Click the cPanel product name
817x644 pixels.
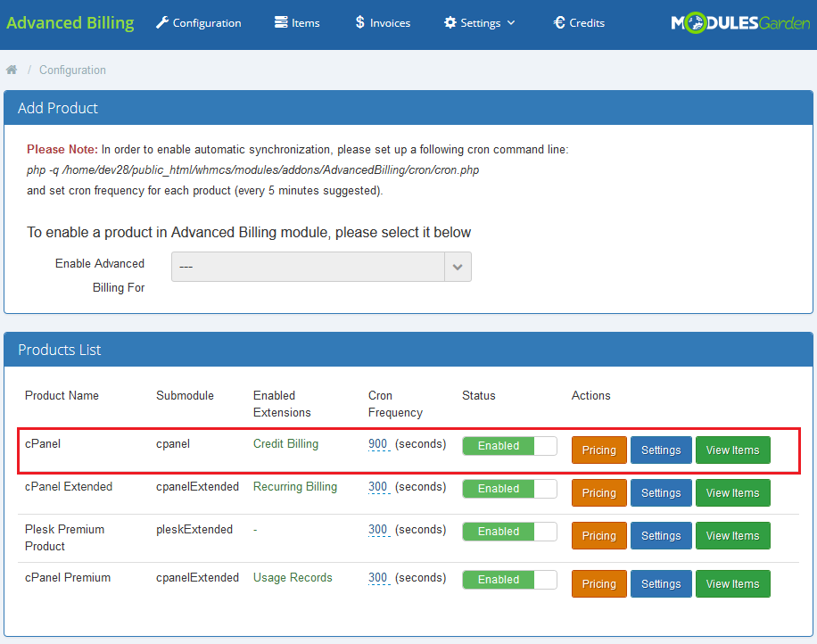tap(43, 444)
